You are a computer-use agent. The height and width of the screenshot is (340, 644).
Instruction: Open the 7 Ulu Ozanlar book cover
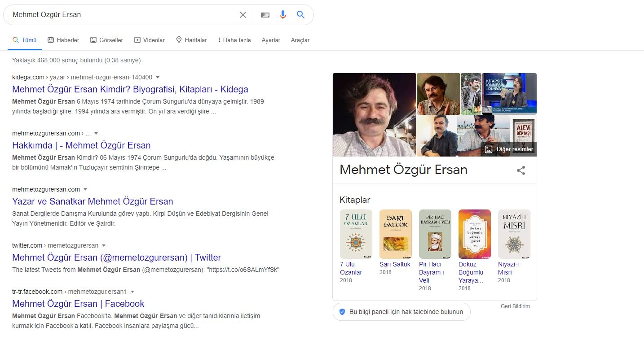356,234
